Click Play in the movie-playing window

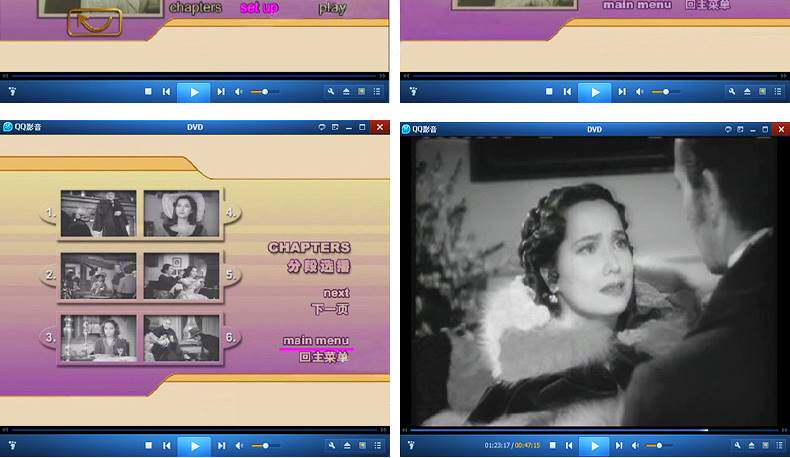point(595,446)
